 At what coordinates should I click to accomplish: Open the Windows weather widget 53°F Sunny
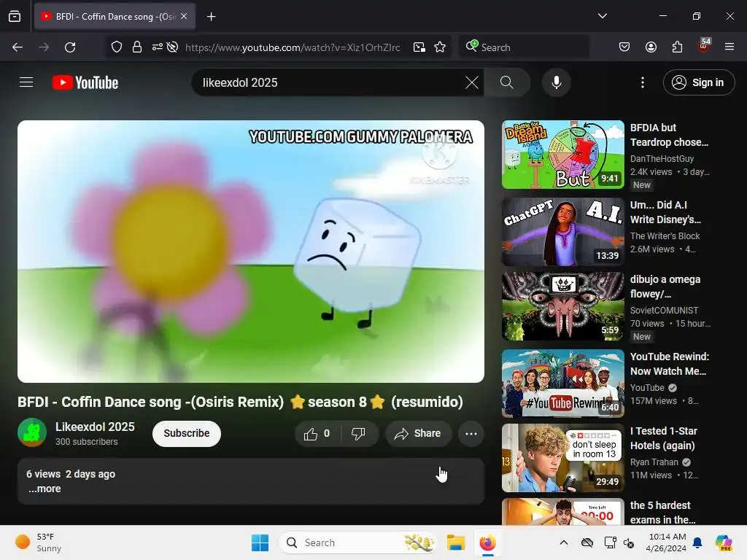(x=38, y=542)
